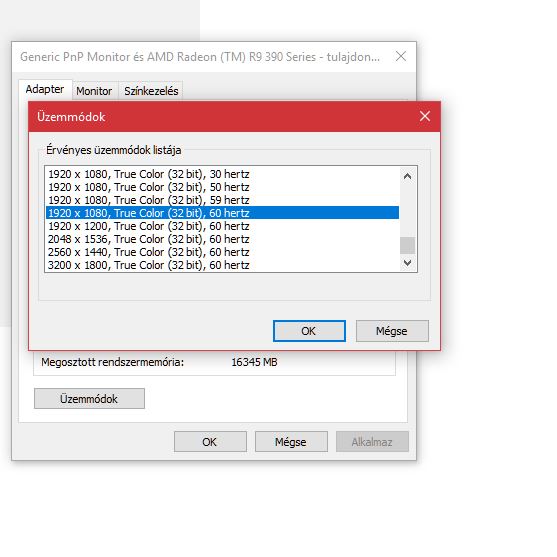Close the Generic PnP Monitor properties window
The width and height of the screenshot is (557, 557).
[401, 56]
